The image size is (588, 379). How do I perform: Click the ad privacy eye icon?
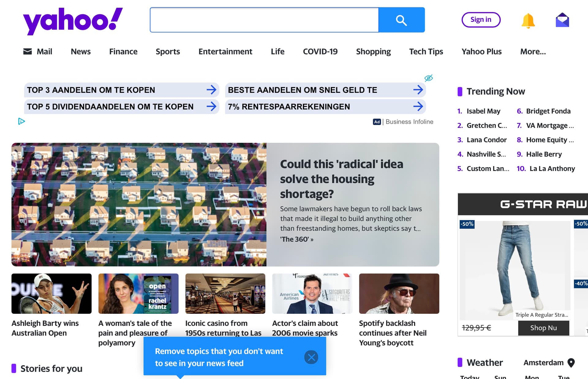[x=428, y=78]
